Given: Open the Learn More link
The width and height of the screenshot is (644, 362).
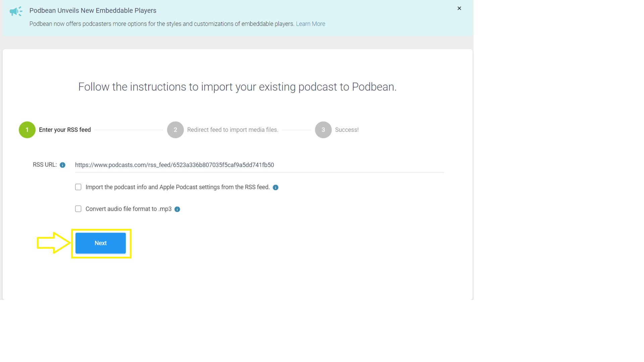Looking at the screenshot, I should click(x=310, y=24).
